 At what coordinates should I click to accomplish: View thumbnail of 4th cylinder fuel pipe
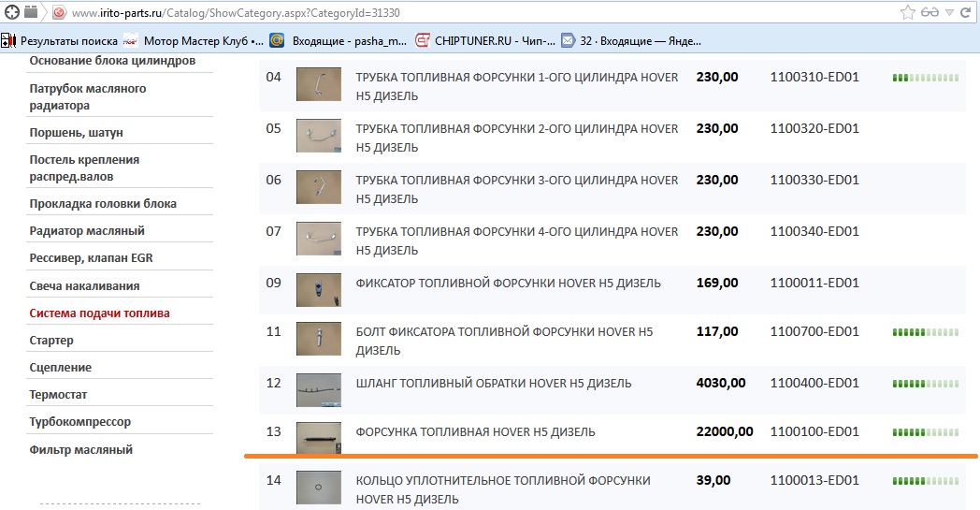pyautogui.click(x=319, y=239)
